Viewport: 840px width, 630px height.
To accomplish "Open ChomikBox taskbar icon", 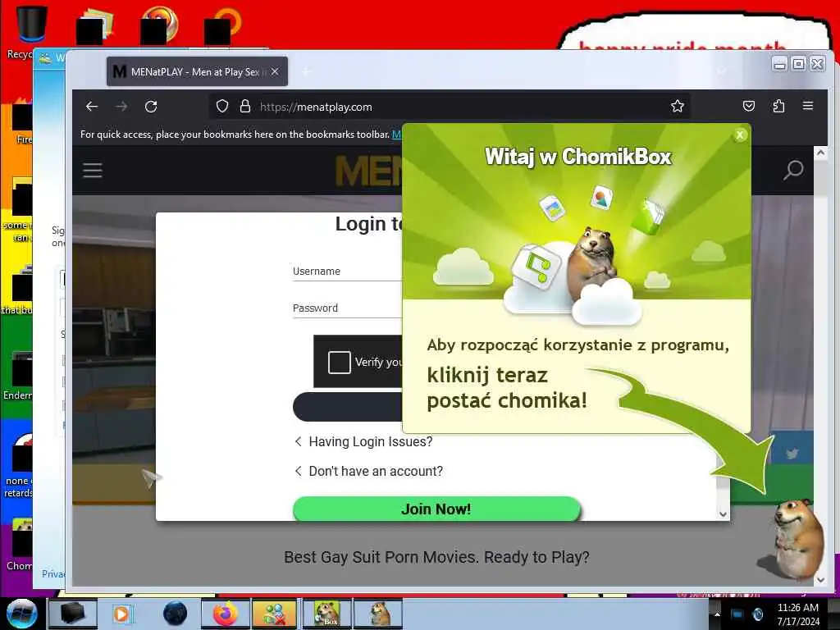I will [326, 614].
